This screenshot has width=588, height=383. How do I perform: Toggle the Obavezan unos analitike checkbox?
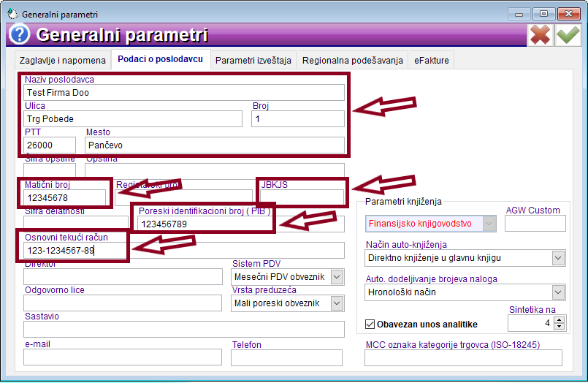tap(370, 324)
